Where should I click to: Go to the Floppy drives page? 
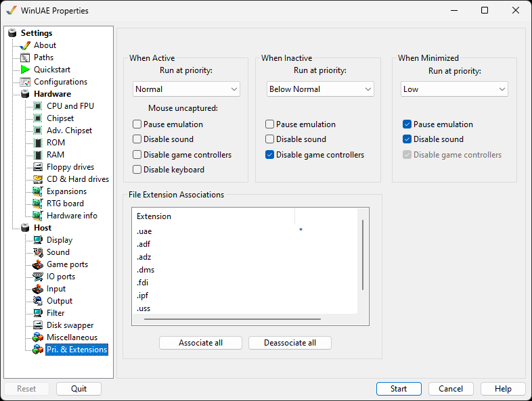[70, 167]
